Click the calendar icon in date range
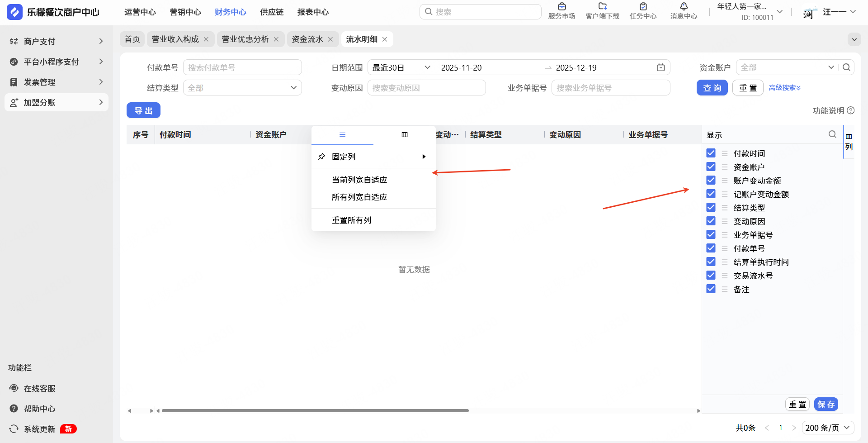The width and height of the screenshot is (868, 443). pyautogui.click(x=660, y=67)
